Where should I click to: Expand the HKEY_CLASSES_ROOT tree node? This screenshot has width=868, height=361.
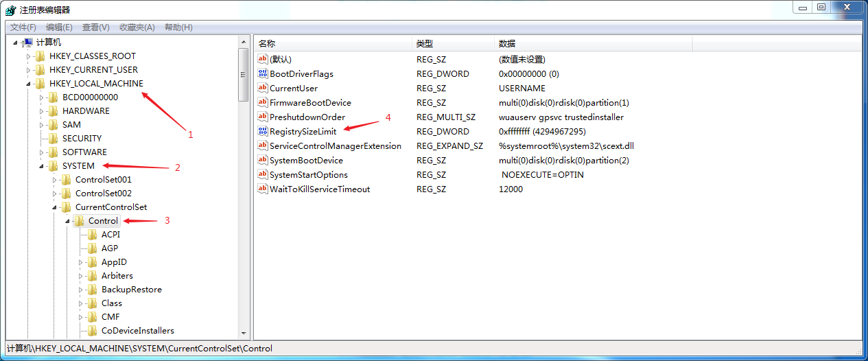(28, 56)
